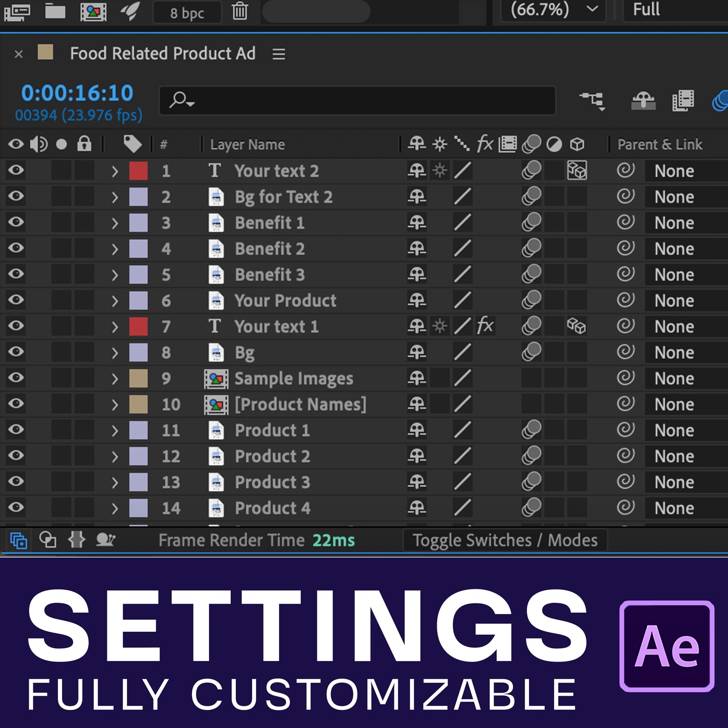
Task: Click the 8 bpc color depth button
Action: (x=187, y=13)
